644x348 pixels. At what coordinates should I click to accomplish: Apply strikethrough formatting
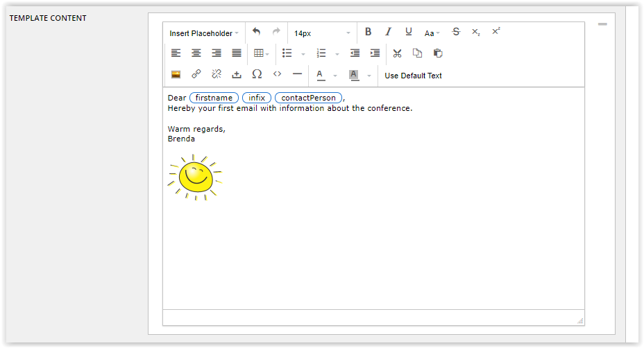[456, 32]
